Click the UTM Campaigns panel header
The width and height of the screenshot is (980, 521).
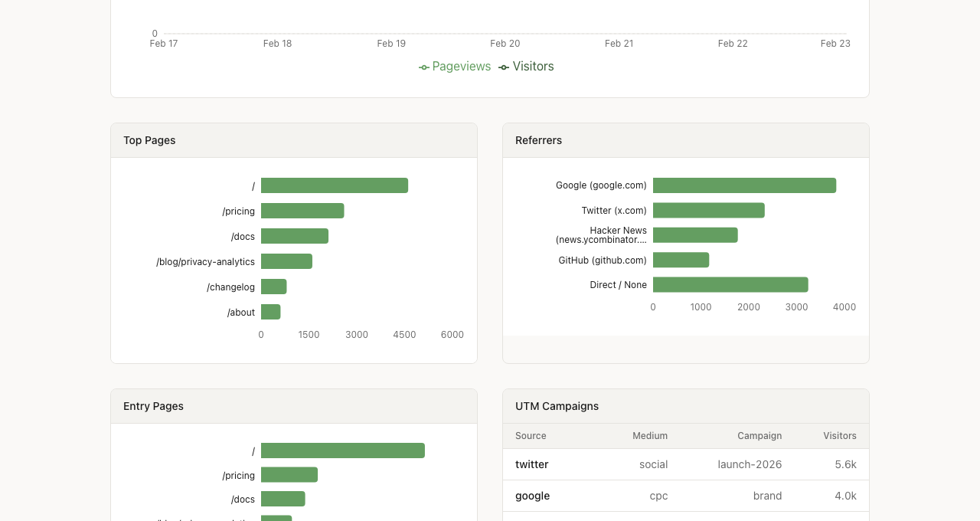(x=686, y=406)
